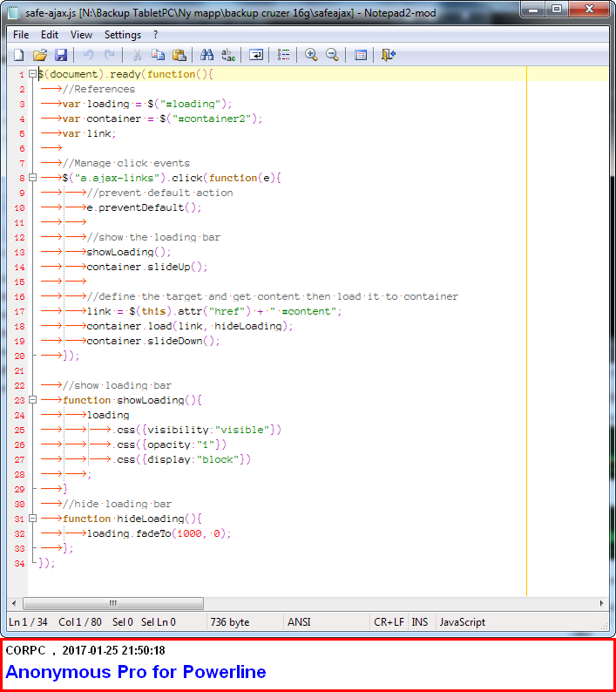Create a new document with toolbar icon

coord(19,55)
